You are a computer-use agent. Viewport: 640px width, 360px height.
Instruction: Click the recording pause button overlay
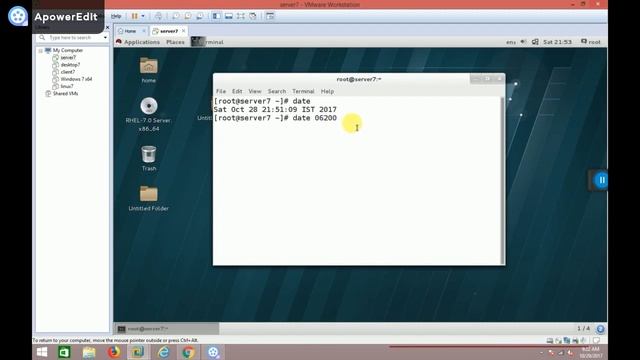click(601, 180)
